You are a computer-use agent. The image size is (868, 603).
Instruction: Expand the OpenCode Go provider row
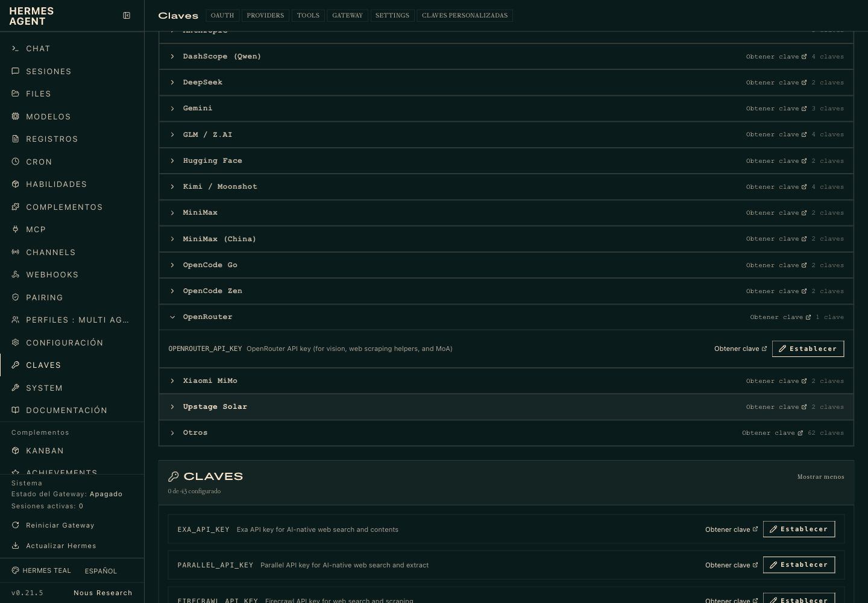coord(506,265)
